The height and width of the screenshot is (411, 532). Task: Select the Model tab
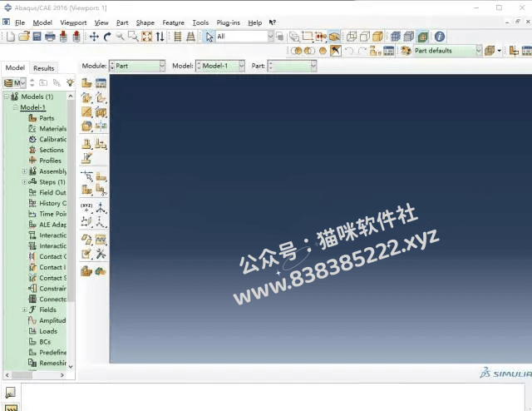[x=15, y=67]
